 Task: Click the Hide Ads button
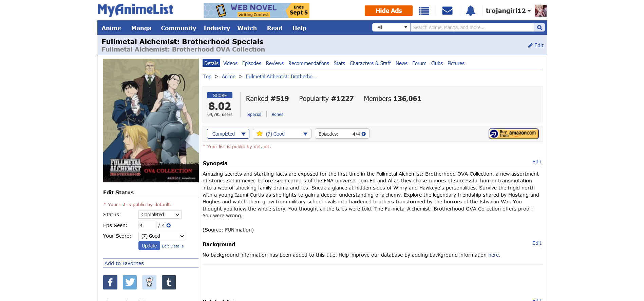(x=389, y=11)
